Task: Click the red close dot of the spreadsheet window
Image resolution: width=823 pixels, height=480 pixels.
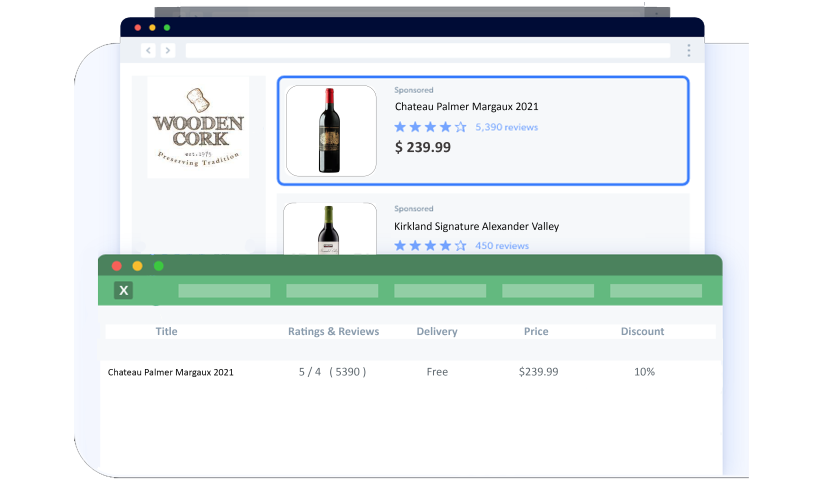Action: tap(117, 266)
